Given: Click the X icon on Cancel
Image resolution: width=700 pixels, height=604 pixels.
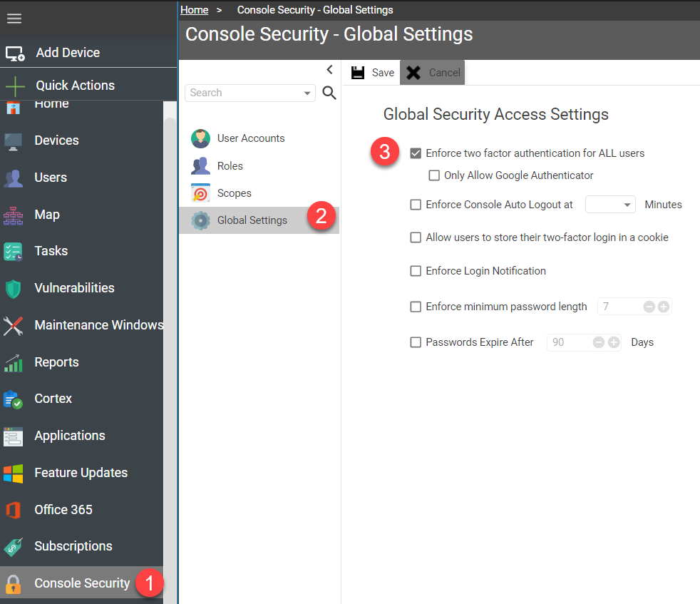Looking at the screenshot, I should [x=413, y=72].
